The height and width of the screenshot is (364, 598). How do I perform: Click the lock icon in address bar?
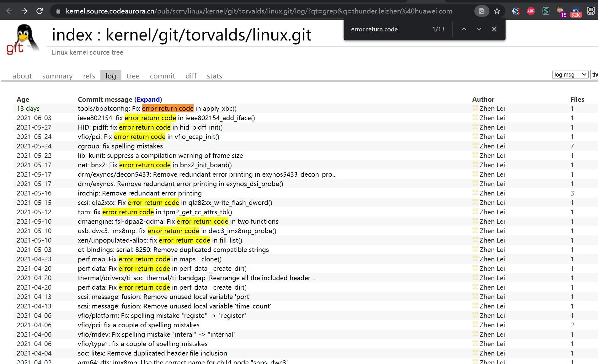[x=58, y=11]
